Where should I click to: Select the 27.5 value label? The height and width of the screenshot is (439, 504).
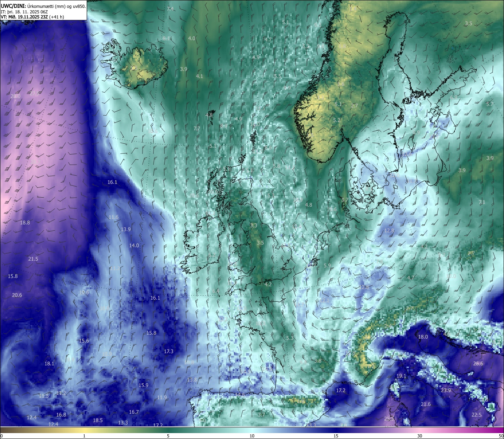point(35,93)
